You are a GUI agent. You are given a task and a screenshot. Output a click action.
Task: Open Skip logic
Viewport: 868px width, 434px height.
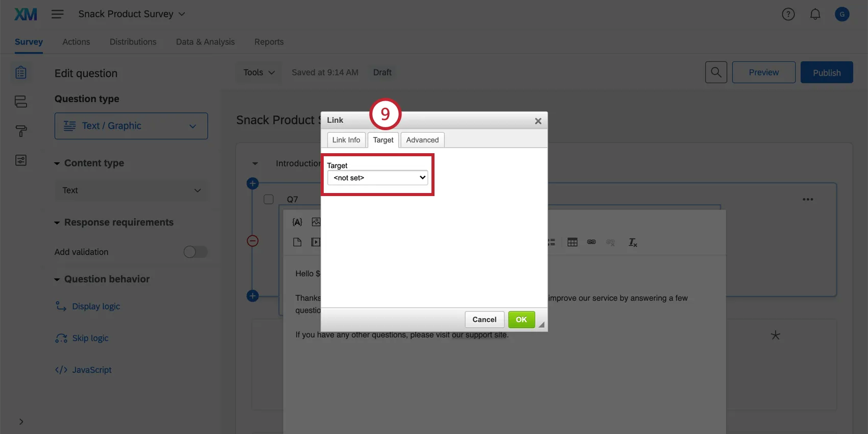(x=82, y=338)
